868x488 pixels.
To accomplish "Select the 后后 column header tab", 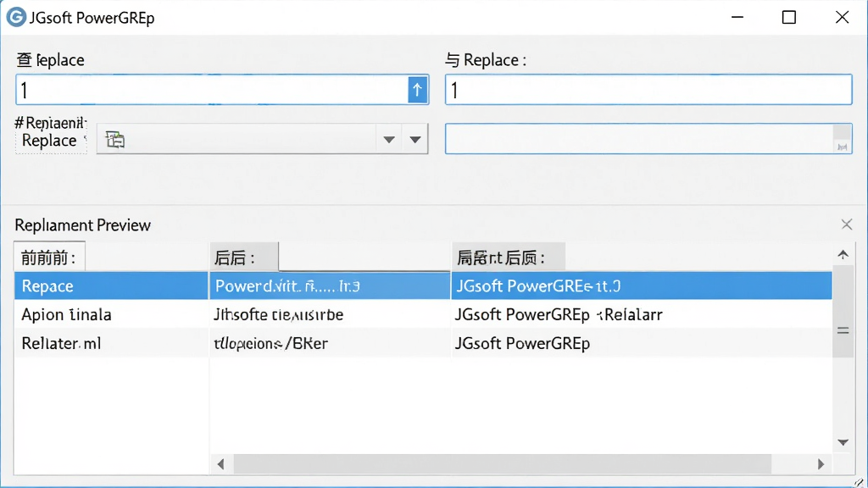I will (x=243, y=257).
